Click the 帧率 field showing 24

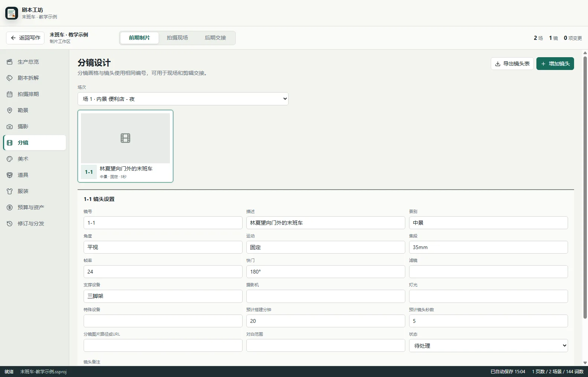pos(163,272)
